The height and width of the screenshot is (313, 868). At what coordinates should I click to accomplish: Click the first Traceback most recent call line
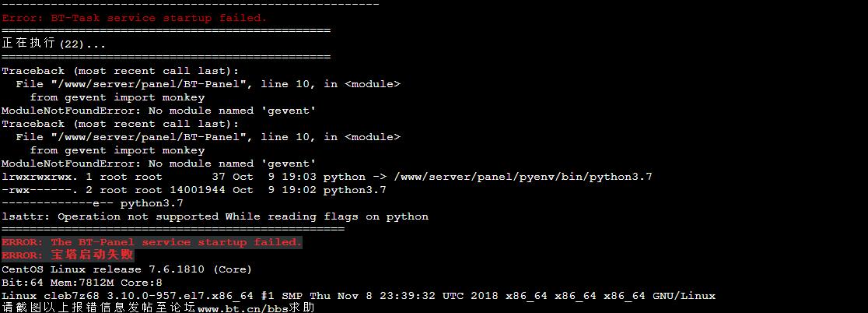[120, 71]
